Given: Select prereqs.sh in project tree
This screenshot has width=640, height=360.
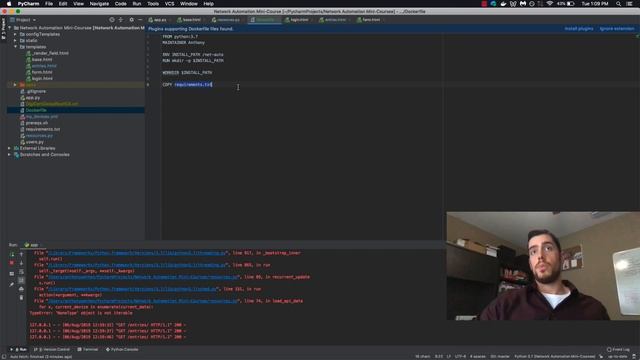Looking at the screenshot, I should pos(34,123).
